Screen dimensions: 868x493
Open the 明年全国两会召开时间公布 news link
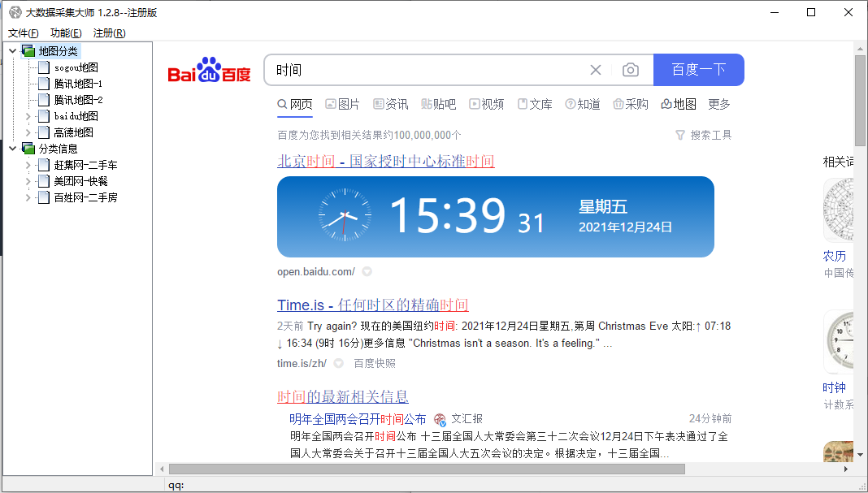[358, 419]
